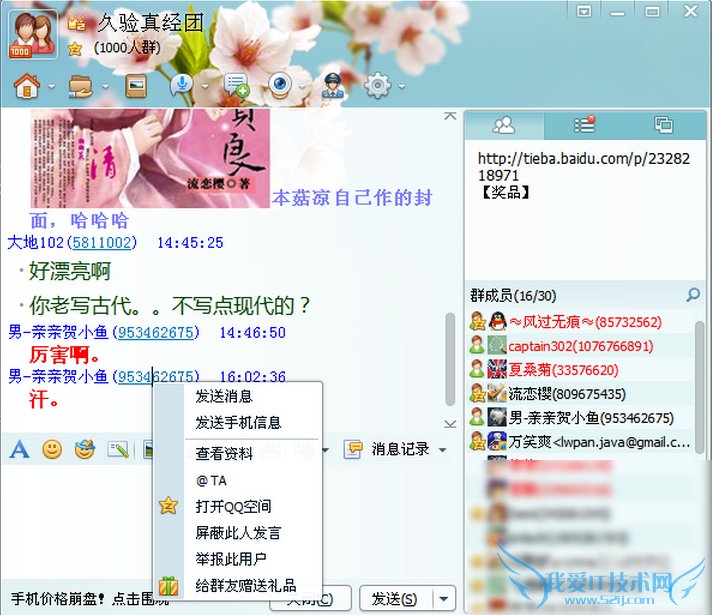The width and height of the screenshot is (712, 615).
Task: Open the group file sharing folder icon
Action: pyautogui.click(x=80, y=86)
